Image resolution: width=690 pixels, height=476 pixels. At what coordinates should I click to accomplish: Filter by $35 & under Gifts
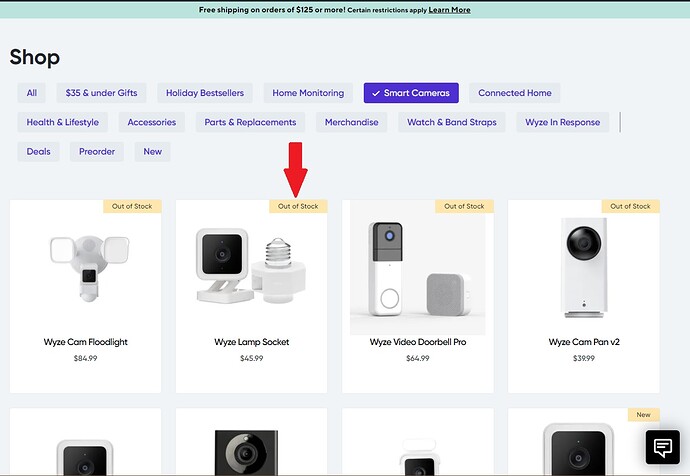pyautogui.click(x=101, y=93)
